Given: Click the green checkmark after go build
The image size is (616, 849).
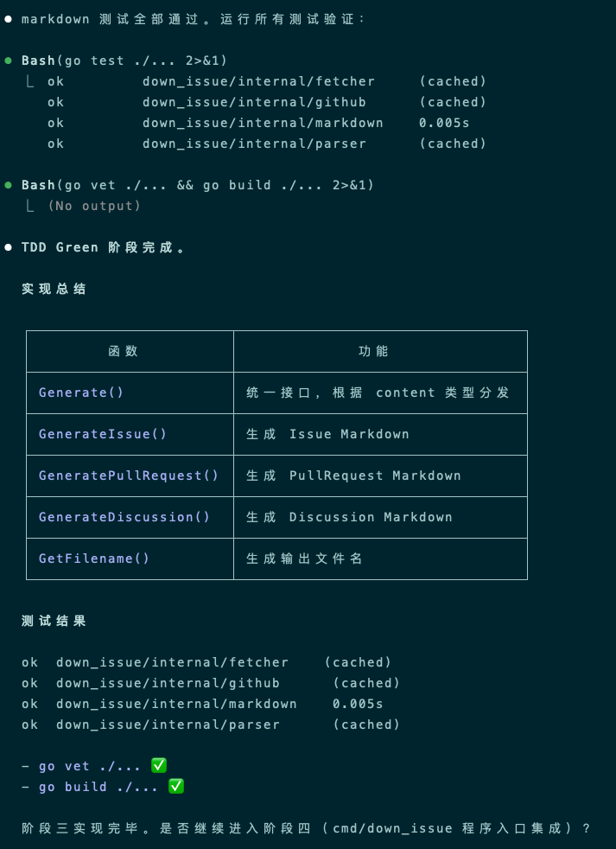Looking at the screenshot, I should [176, 787].
